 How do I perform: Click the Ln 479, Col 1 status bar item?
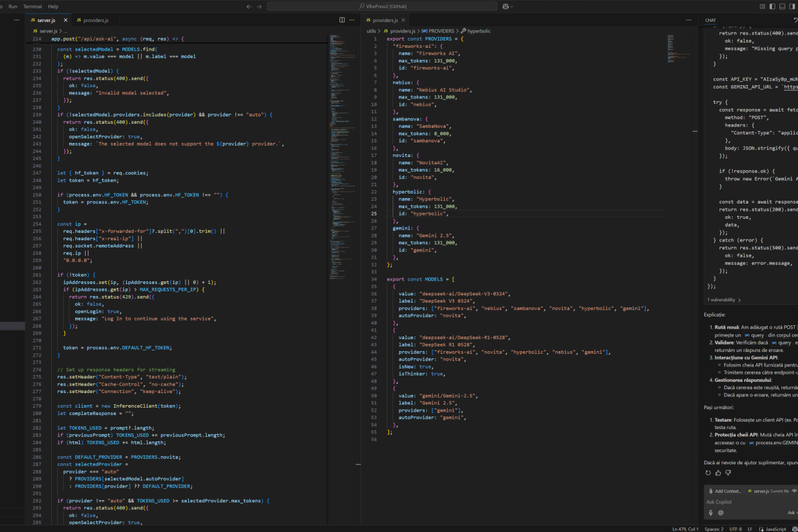click(687, 529)
